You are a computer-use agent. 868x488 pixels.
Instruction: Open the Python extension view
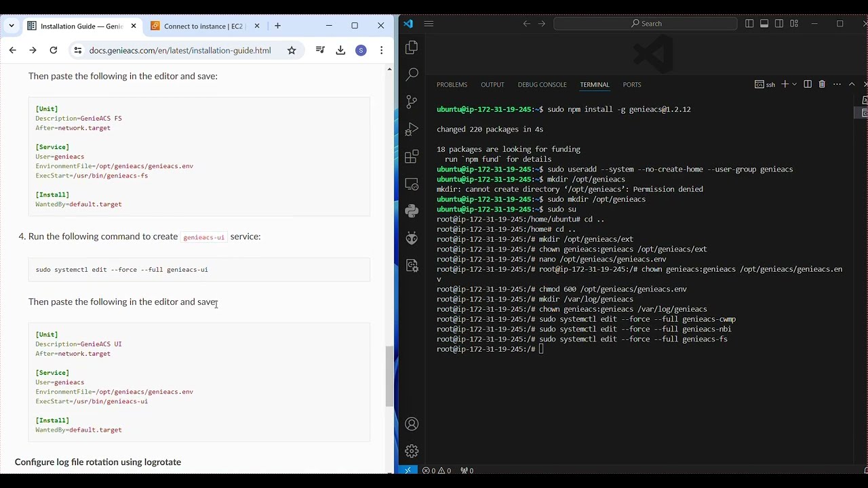412,211
